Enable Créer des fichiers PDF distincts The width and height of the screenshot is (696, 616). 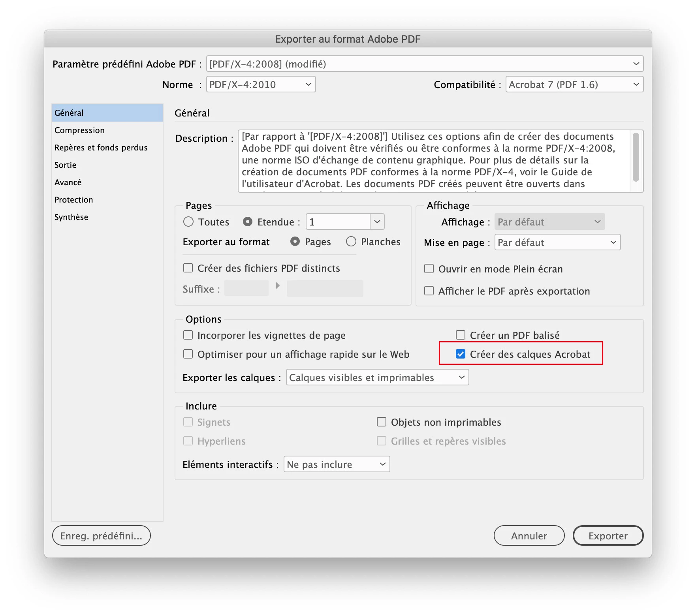[x=188, y=268]
